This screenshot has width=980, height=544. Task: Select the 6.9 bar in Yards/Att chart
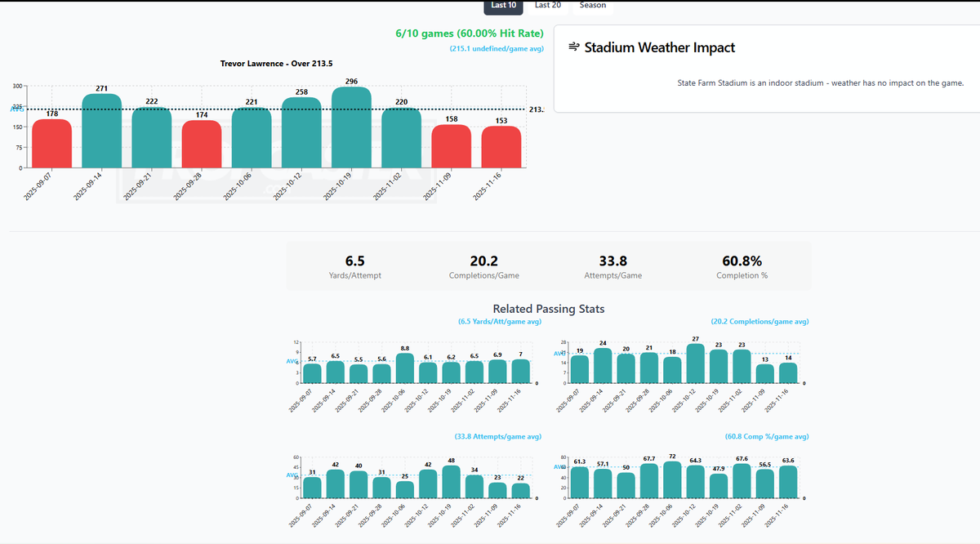[x=497, y=372]
